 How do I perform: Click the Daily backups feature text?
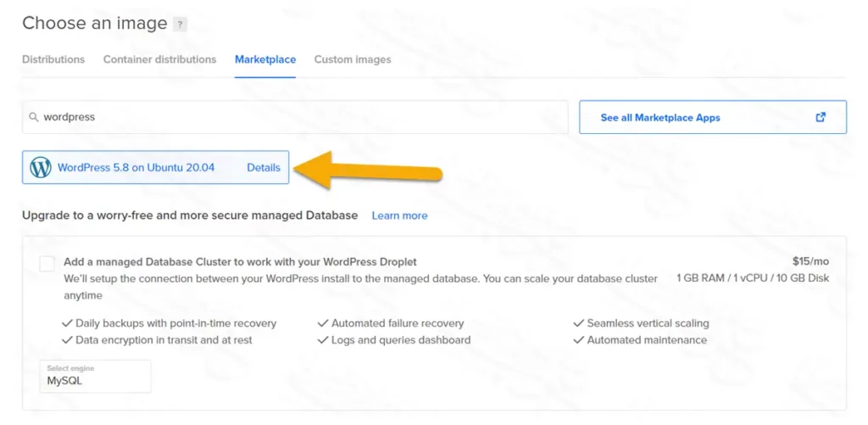pos(175,323)
